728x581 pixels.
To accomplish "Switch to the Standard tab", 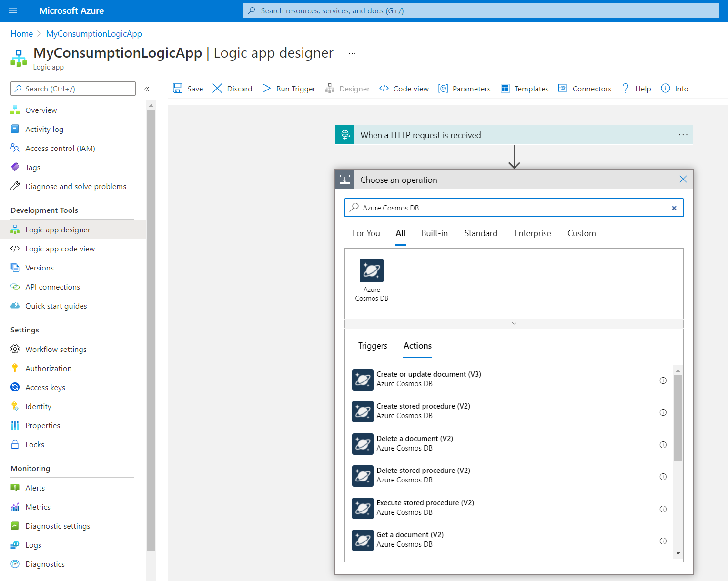I will [481, 233].
